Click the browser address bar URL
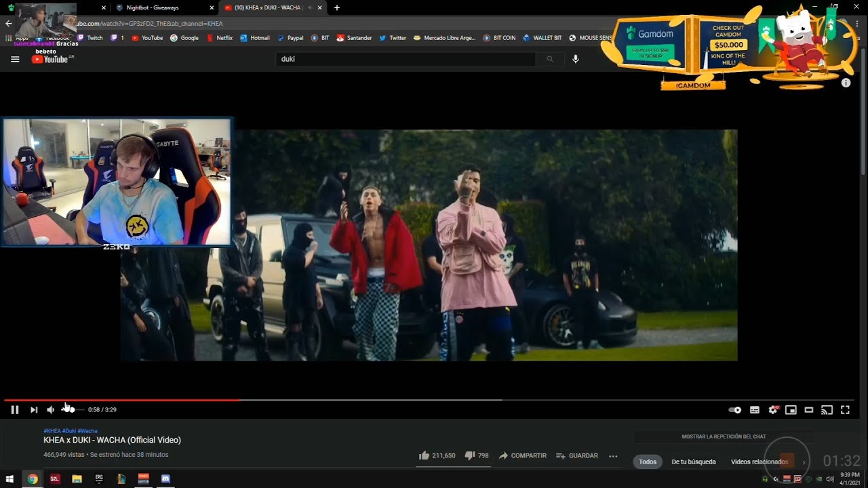Screen dimensions: 868x488 151,24
